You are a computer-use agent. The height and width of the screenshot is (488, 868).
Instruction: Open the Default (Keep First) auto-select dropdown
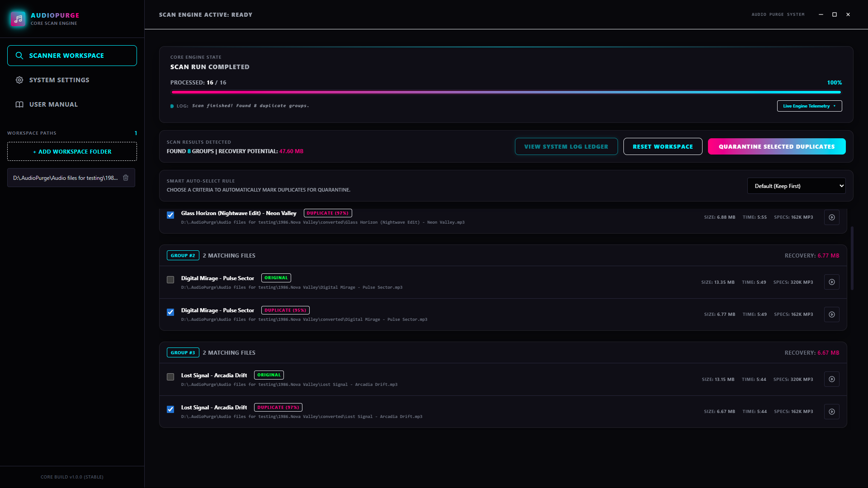point(796,186)
